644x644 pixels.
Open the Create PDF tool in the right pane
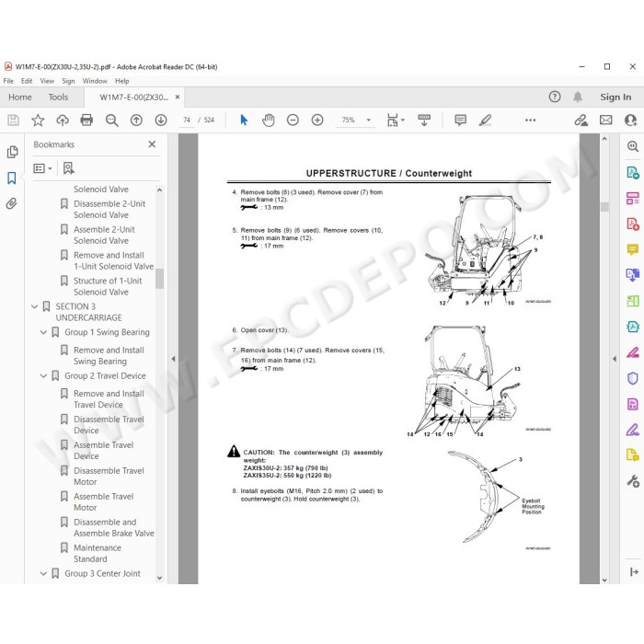(633, 224)
